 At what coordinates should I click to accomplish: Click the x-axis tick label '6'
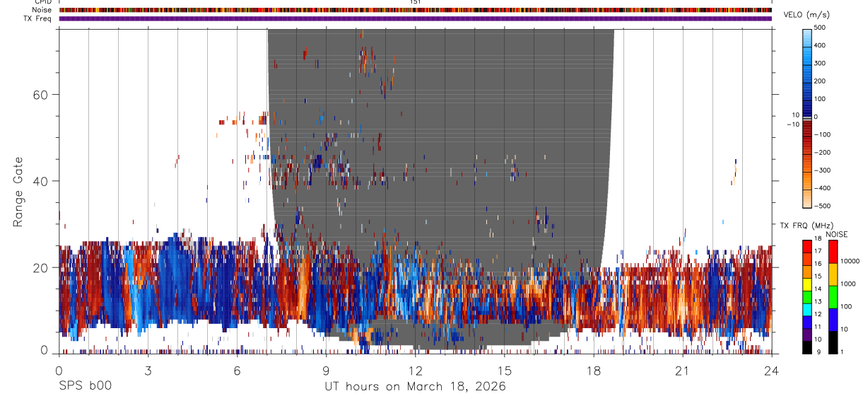coord(237,371)
